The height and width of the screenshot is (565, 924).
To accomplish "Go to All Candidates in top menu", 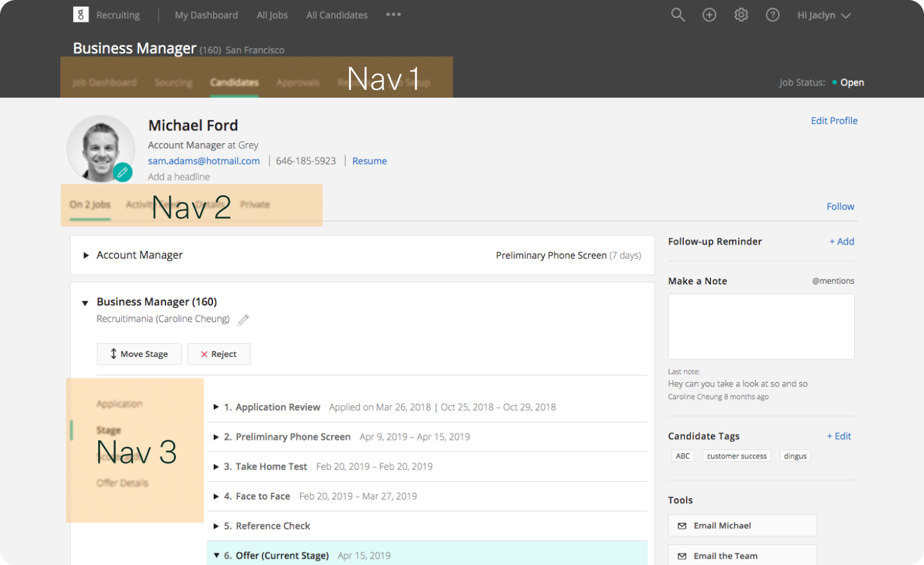I will tap(337, 15).
